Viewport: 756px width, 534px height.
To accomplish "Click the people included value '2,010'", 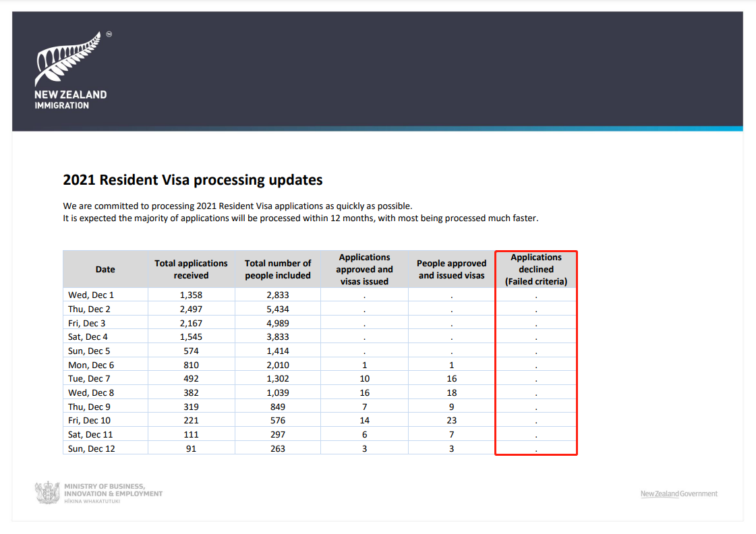I will click(x=278, y=365).
